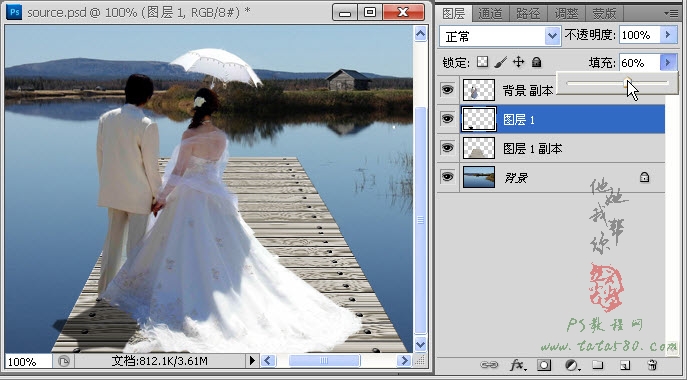The width and height of the screenshot is (687, 380).
Task: Select the 图层 1 副本 layer name
Action: click(532, 149)
